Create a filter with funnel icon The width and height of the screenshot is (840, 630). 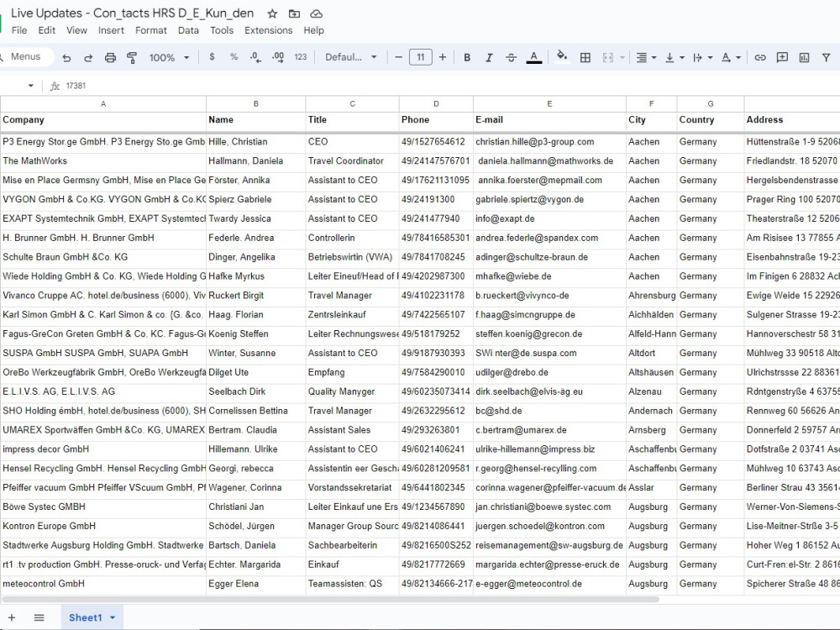(x=826, y=57)
